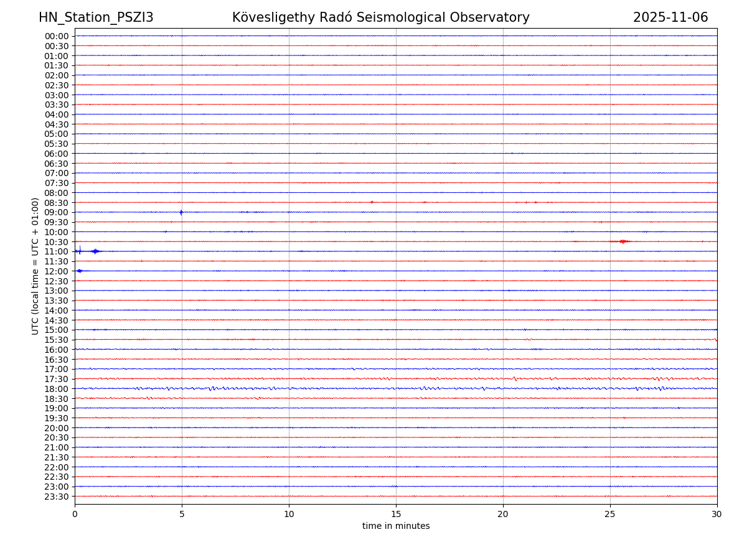The image size is (747, 560).
Task: Click the x-axis tick label 15
Action: 396,515
